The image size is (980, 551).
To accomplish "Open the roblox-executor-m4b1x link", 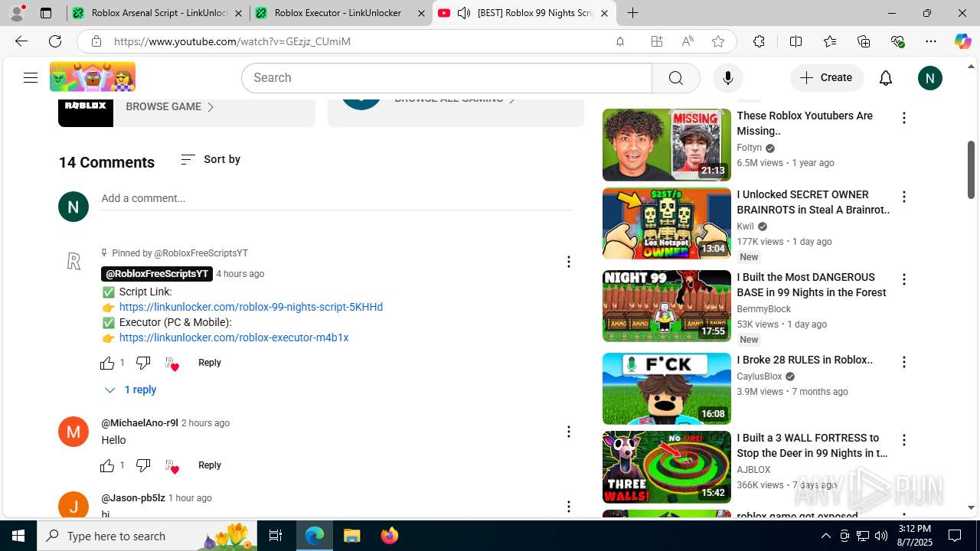I will 234,337.
